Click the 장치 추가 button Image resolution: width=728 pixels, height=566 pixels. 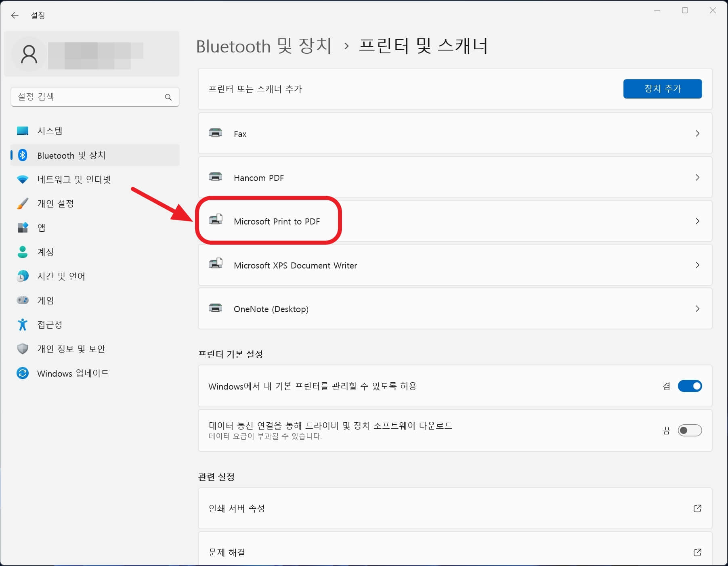[x=663, y=89]
